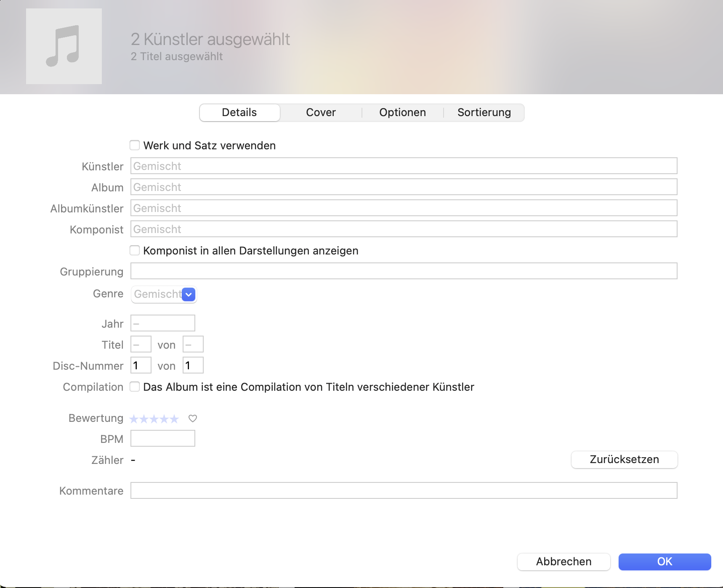Focus the Albumkünstler input field
The height and width of the screenshot is (588, 723).
(404, 208)
